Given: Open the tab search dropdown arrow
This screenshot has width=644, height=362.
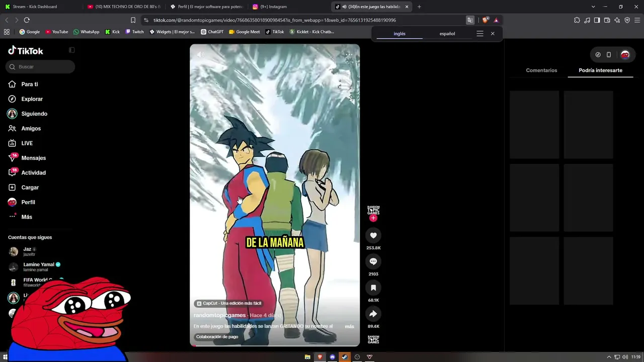Looking at the screenshot, I should click(x=593, y=7).
